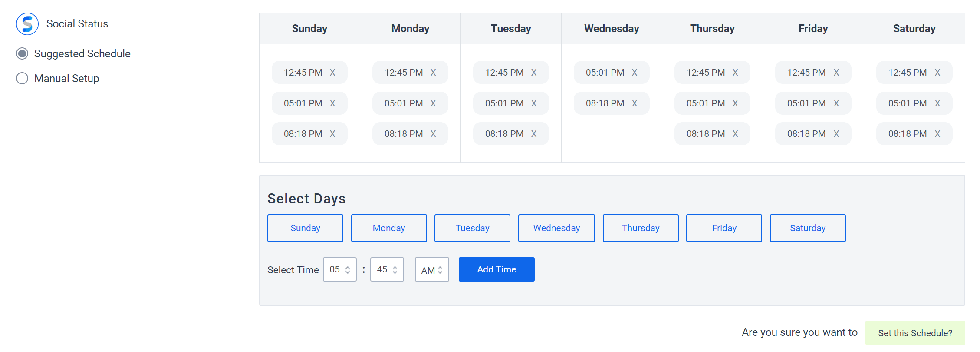This screenshot has height=352, width=980.
Task: Remove Saturday 05:01 PM time slot
Action: coord(937,103)
